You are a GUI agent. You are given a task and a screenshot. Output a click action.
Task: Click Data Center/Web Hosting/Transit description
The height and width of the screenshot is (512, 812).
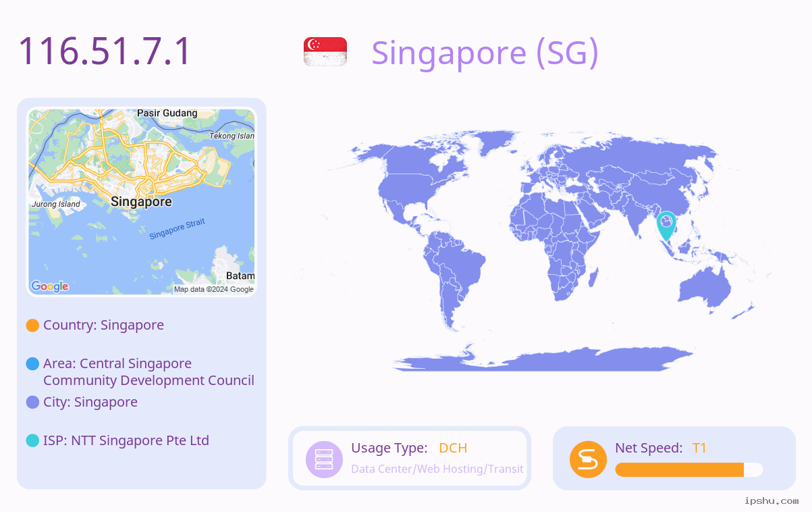(437, 469)
